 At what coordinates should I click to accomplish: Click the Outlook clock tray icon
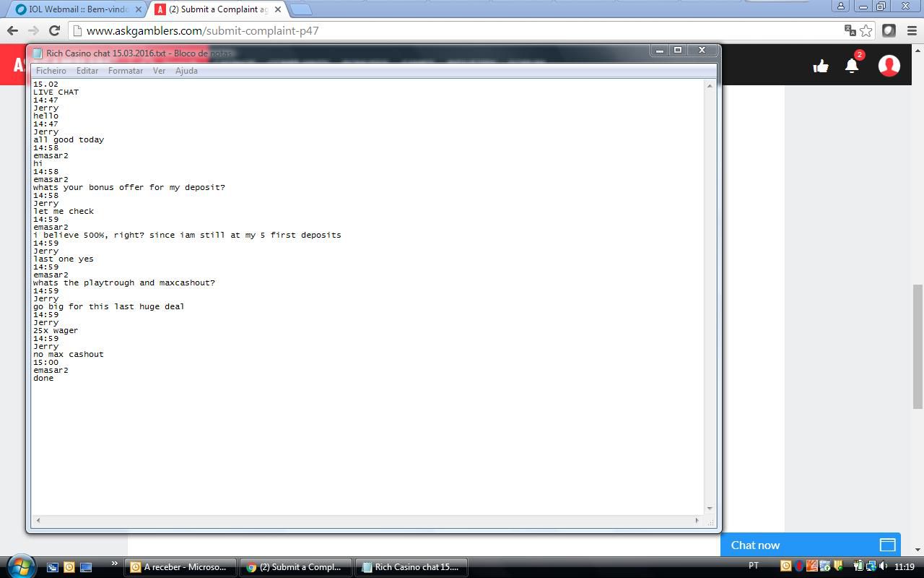click(786, 566)
